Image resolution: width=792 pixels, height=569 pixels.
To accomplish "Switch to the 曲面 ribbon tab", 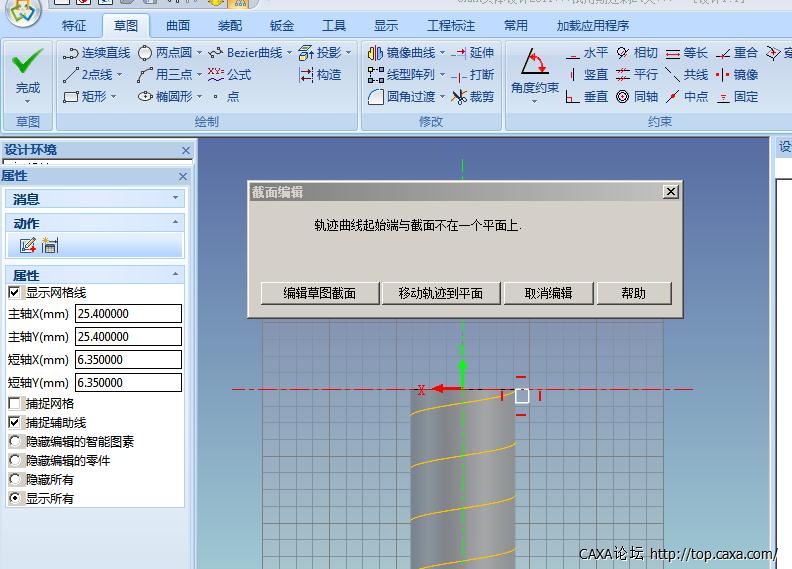I will (x=178, y=25).
